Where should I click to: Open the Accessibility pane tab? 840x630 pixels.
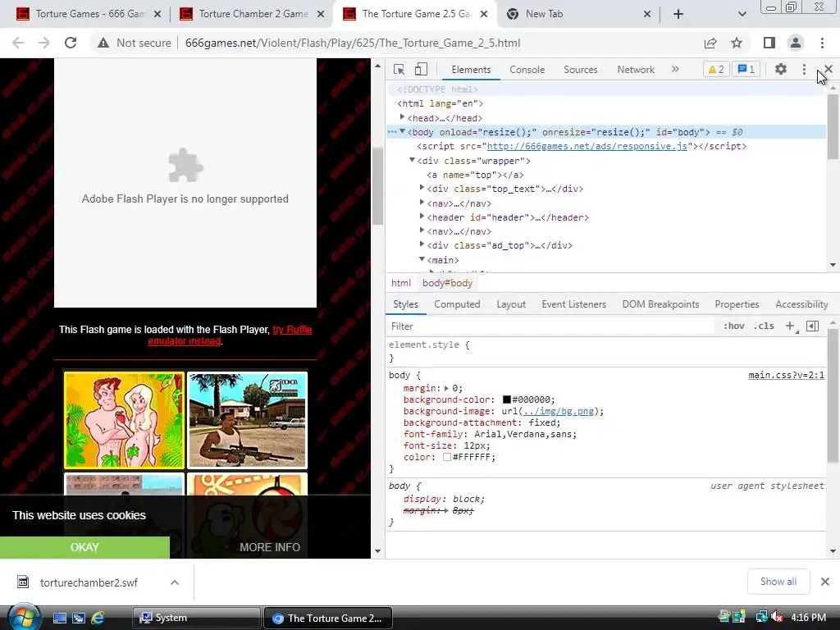(801, 304)
